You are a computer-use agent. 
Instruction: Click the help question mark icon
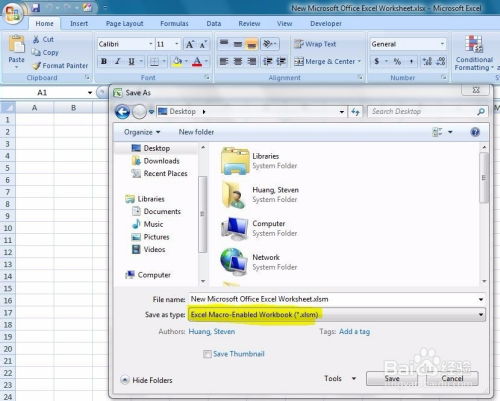(x=475, y=132)
